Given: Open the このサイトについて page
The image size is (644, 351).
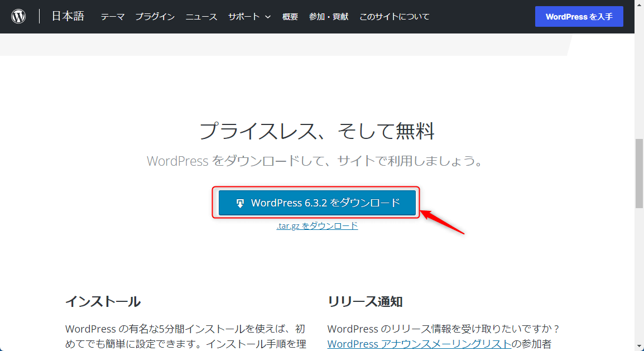Looking at the screenshot, I should [394, 17].
